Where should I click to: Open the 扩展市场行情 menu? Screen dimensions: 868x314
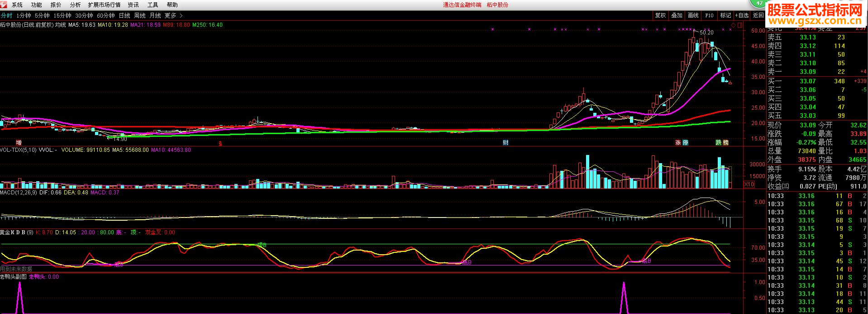click(x=104, y=5)
